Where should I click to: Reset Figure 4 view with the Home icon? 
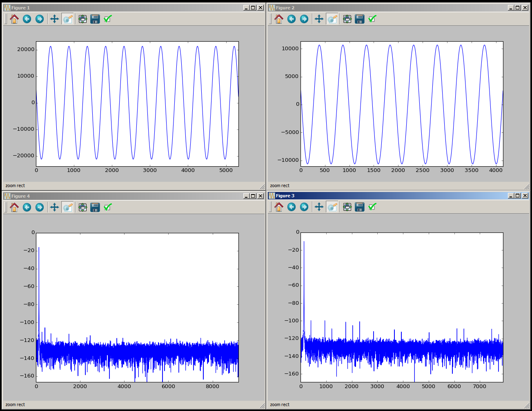click(14, 208)
